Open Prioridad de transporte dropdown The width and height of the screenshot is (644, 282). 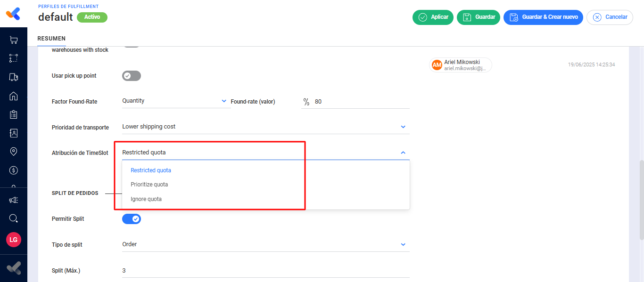click(266, 127)
